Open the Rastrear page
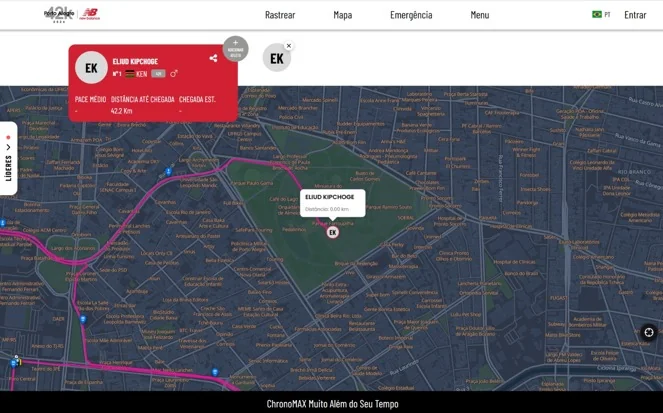Image resolution: width=663 pixels, height=413 pixels. [280, 15]
